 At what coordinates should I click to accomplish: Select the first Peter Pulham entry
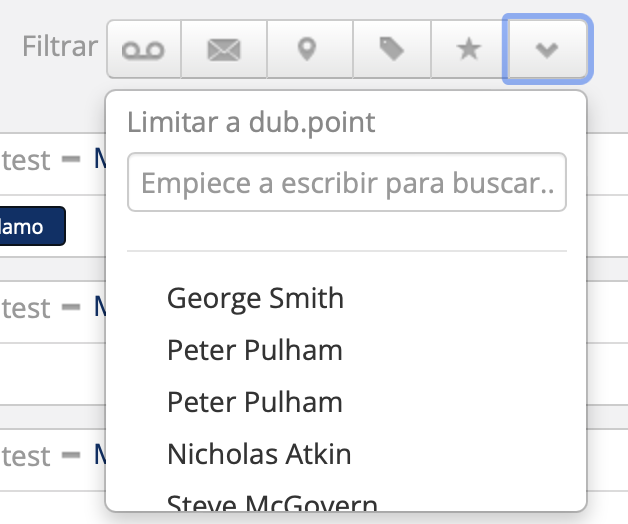point(255,350)
